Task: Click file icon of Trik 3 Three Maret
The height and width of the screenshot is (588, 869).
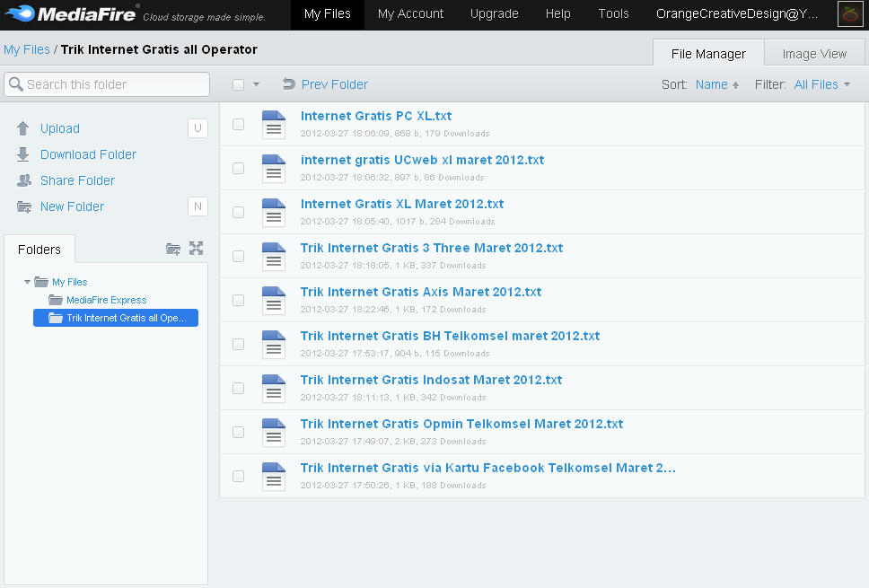Action: coord(274,256)
